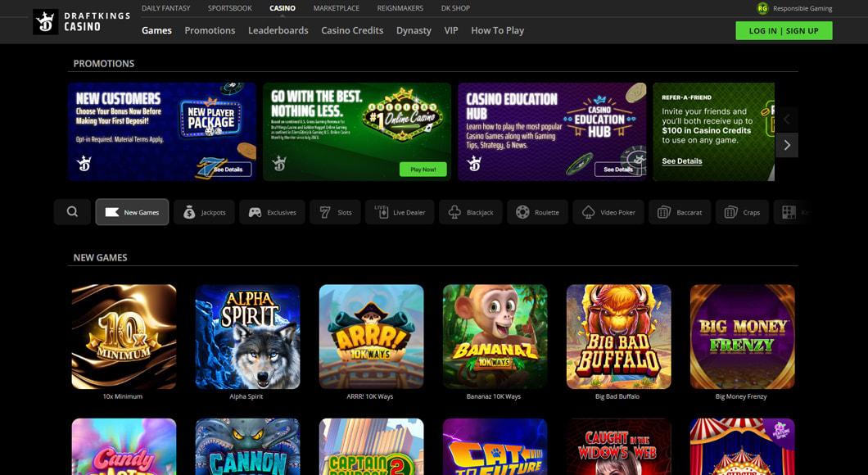Click the DraftKings Casino logo

[x=67, y=21]
